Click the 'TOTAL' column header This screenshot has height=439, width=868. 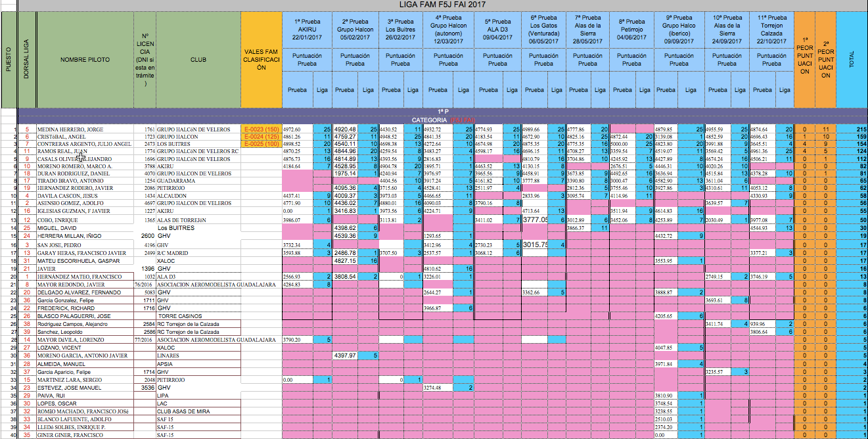[x=852, y=60]
